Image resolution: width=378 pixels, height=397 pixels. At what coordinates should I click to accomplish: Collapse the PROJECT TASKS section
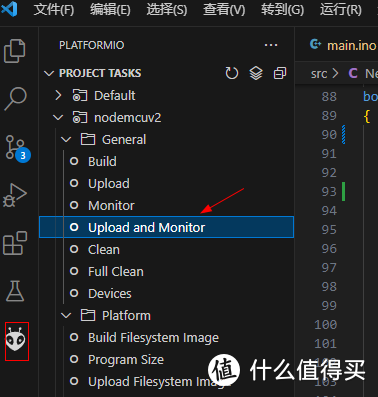[49, 73]
